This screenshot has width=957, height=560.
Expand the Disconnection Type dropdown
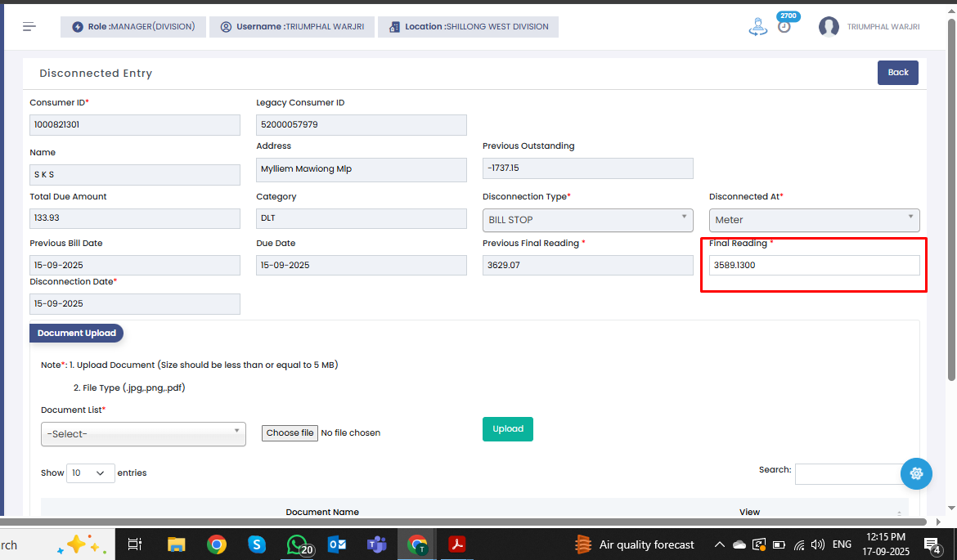tap(588, 220)
